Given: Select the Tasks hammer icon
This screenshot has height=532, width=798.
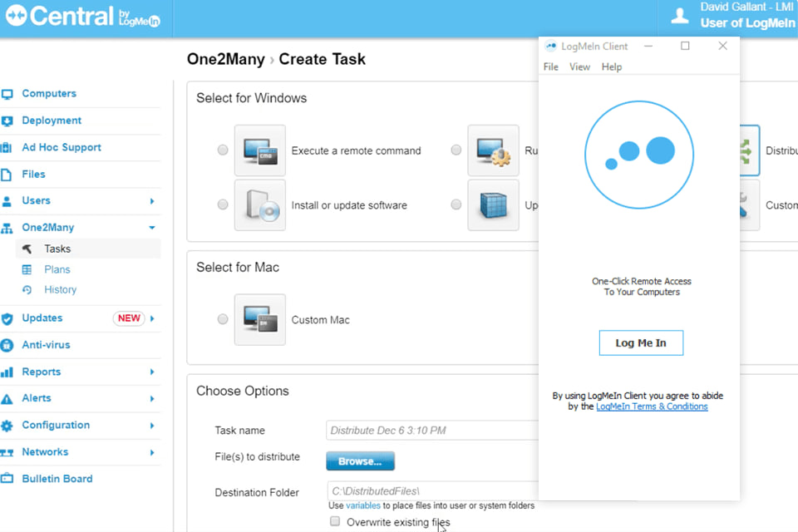Looking at the screenshot, I should click(x=27, y=249).
